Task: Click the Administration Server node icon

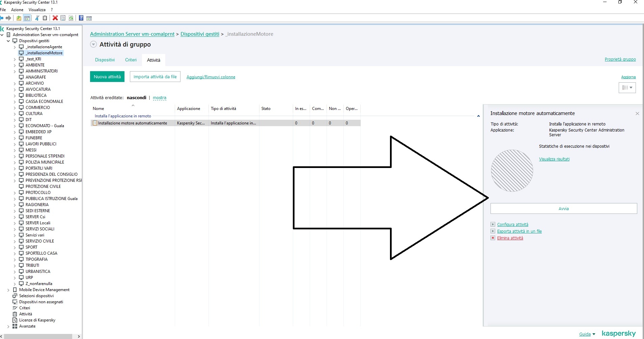Action: point(8,35)
